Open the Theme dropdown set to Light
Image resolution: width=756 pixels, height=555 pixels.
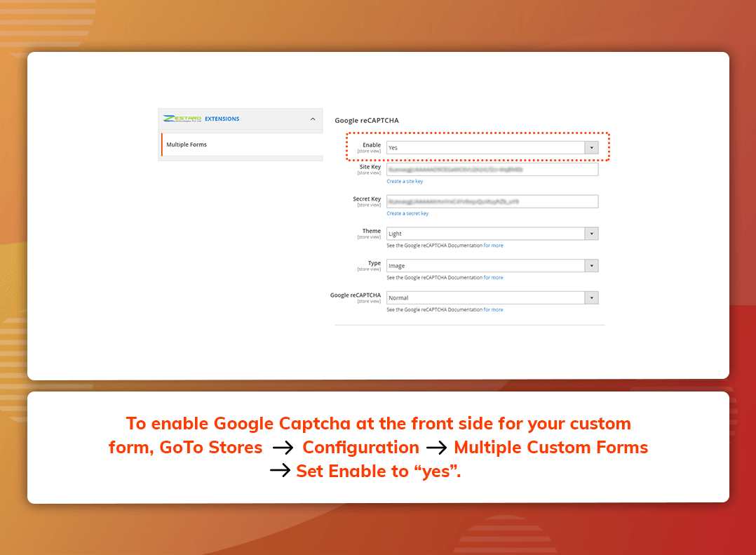point(491,233)
